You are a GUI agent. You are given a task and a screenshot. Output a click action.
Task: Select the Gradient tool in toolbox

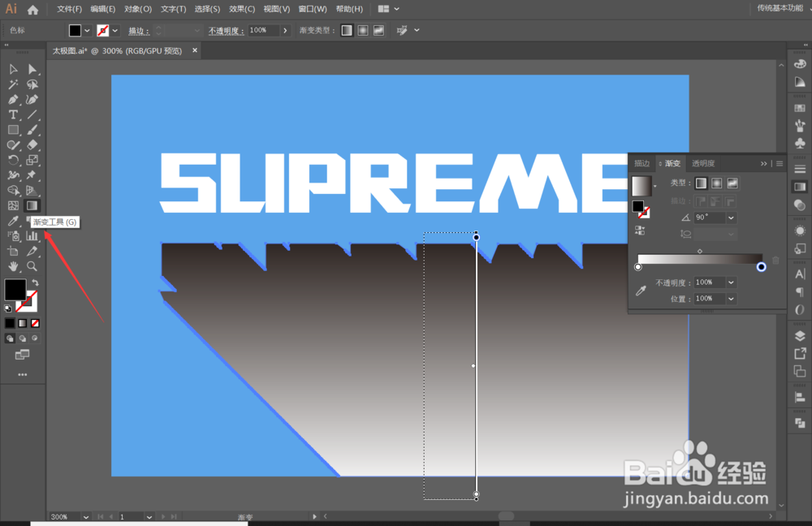pyautogui.click(x=32, y=205)
